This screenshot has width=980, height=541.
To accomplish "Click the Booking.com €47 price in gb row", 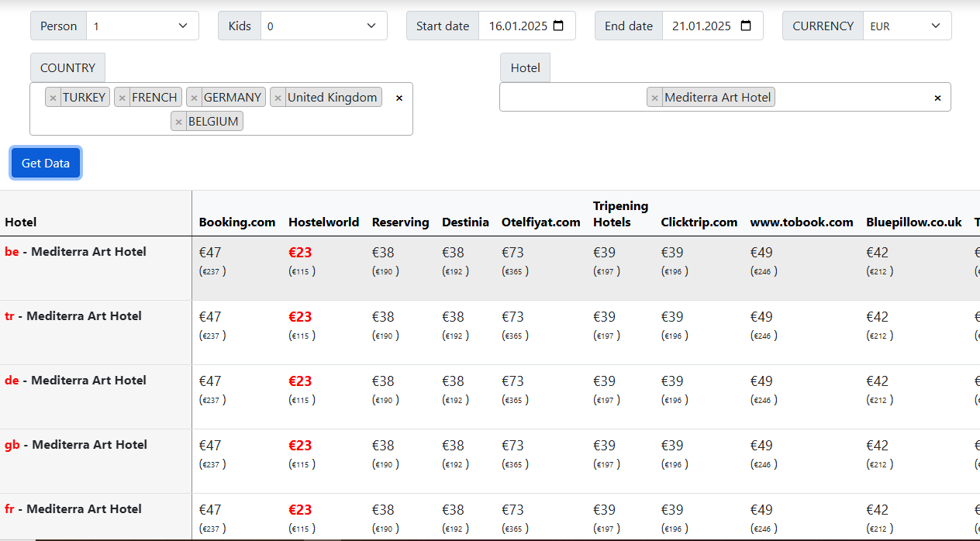I will tap(210, 446).
